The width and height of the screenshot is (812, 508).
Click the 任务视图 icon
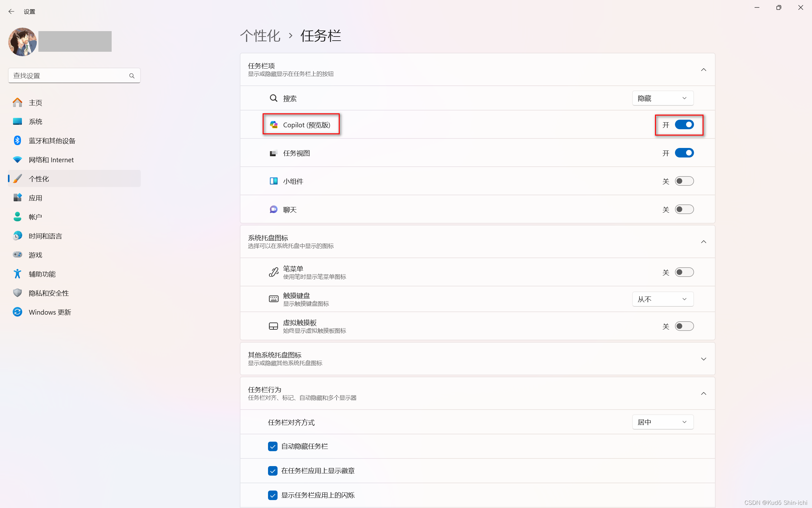[x=273, y=153]
